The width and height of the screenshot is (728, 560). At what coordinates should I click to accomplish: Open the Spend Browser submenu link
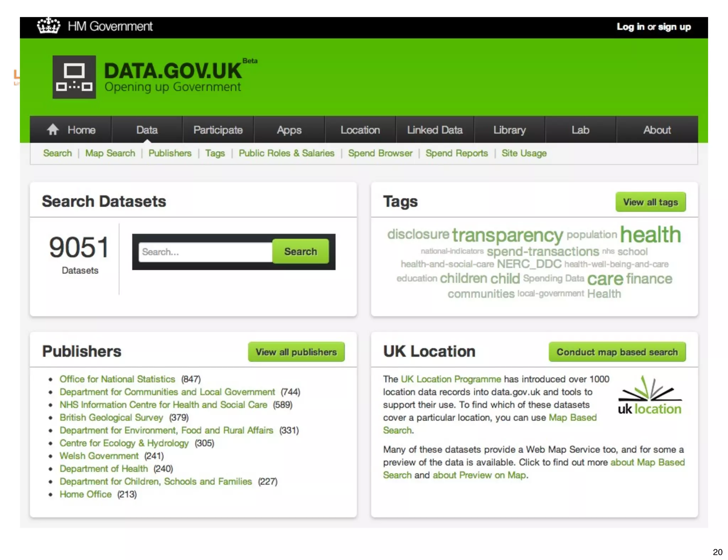coord(380,153)
